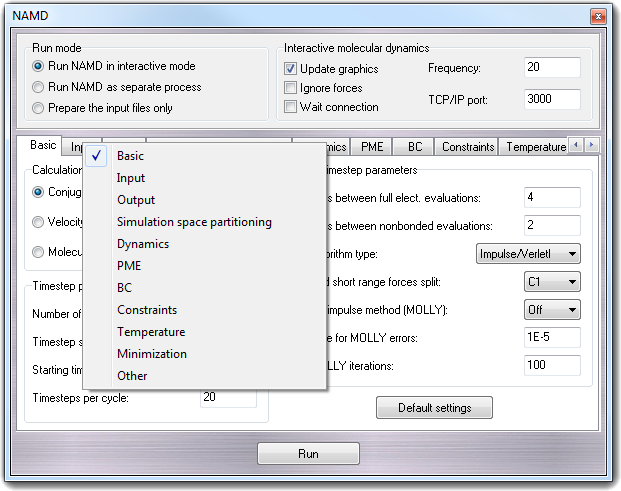Expand the C1 short range forces dropdown
This screenshot has width=621, height=491.
tap(552, 282)
